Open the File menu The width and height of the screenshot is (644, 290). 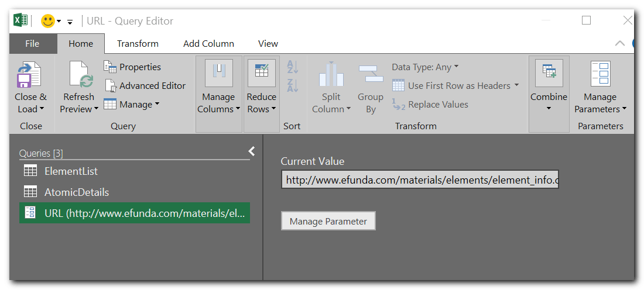(32, 43)
